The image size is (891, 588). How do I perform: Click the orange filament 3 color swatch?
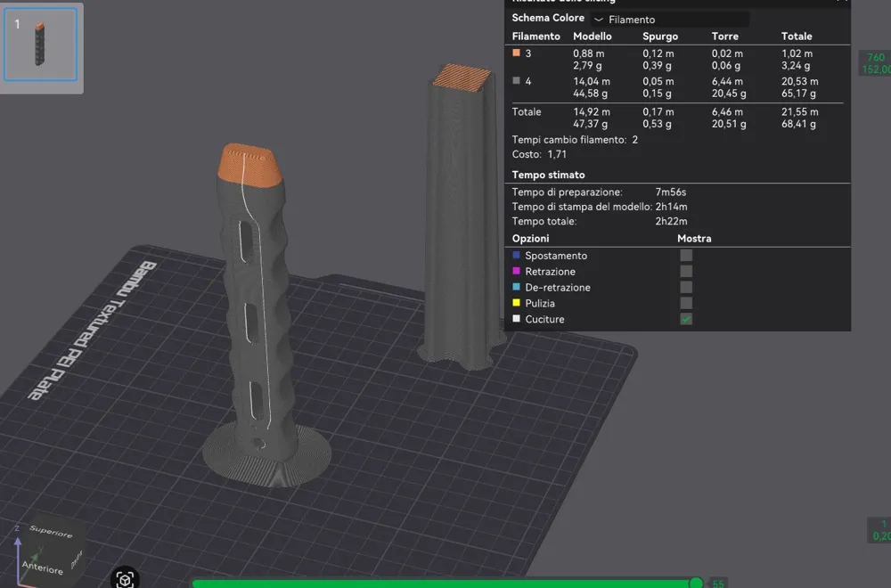[516, 53]
